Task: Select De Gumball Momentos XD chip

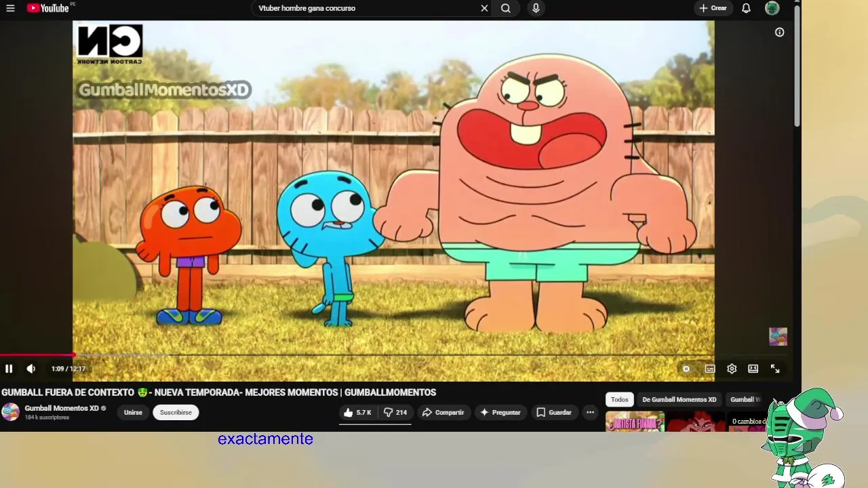Action: coord(679,399)
